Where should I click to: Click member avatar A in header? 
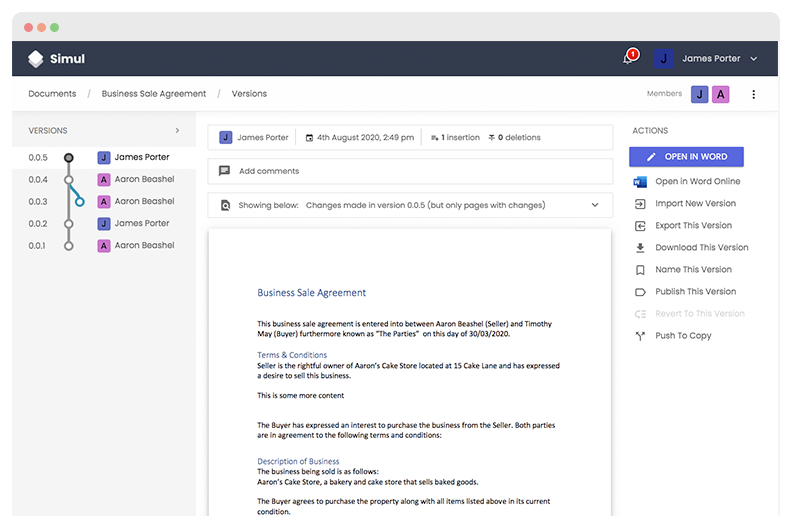coord(720,94)
